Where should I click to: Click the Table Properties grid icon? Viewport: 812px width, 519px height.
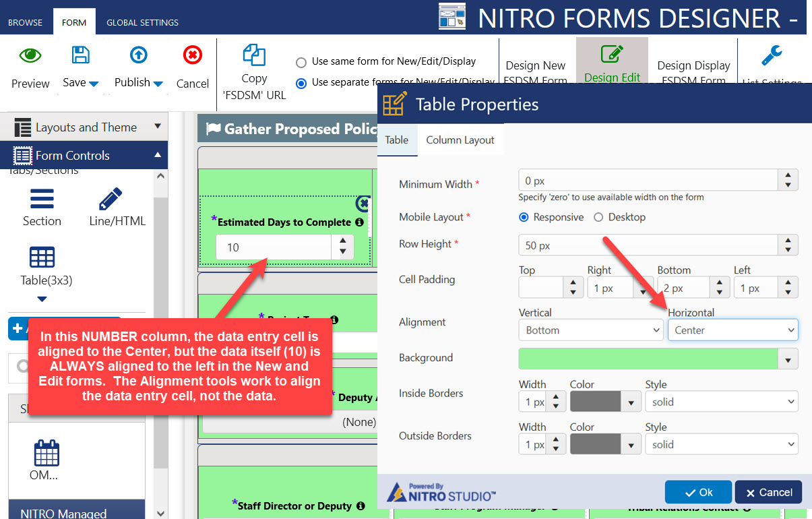point(395,104)
